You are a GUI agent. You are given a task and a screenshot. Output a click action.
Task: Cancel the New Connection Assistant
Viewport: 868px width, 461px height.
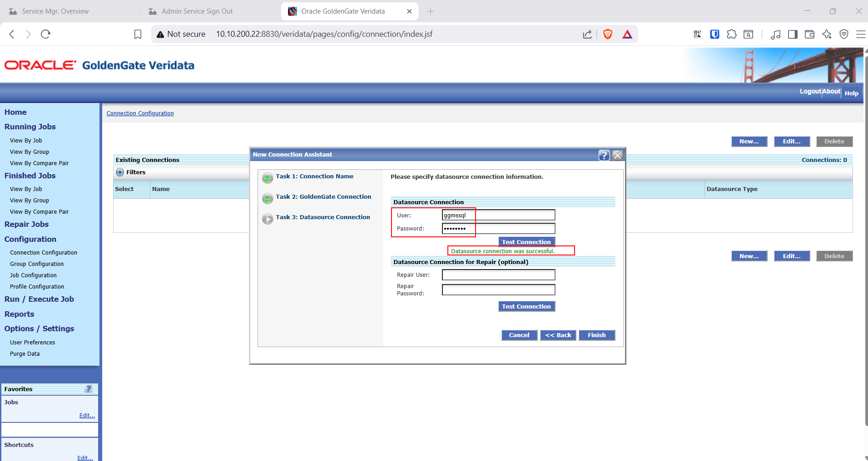click(x=519, y=335)
